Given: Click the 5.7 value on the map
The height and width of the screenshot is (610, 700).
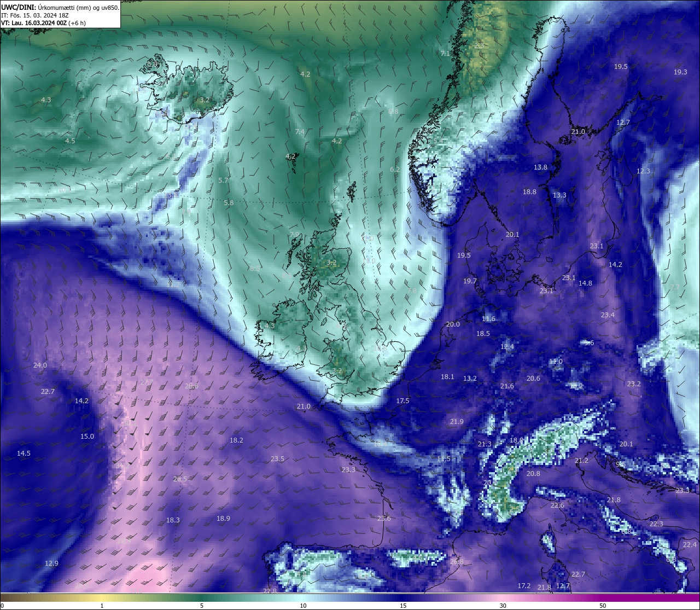Looking at the screenshot, I should (x=223, y=180).
